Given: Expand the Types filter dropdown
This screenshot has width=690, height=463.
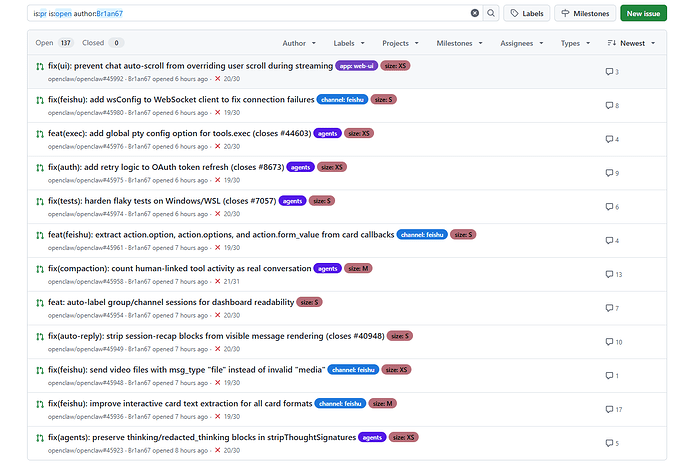Looking at the screenshot, I should click(x=575, y=43).
